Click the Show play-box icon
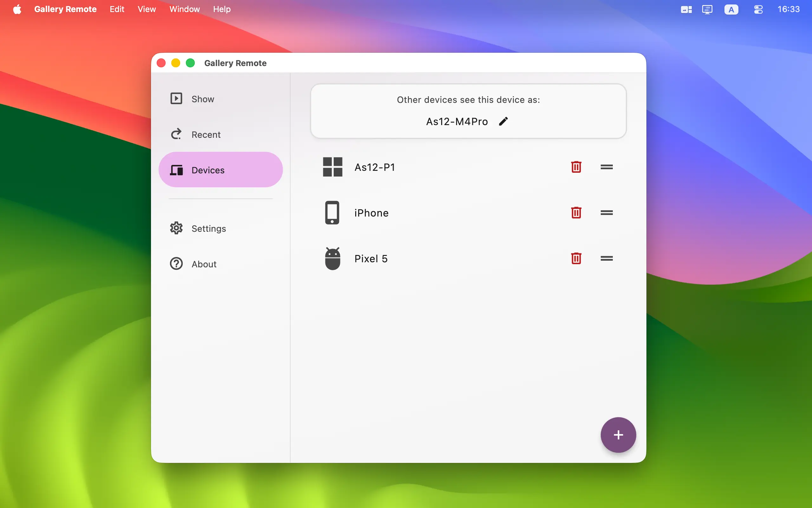The width and height of the screenshot is (812, 508). [x=176, y=98]
